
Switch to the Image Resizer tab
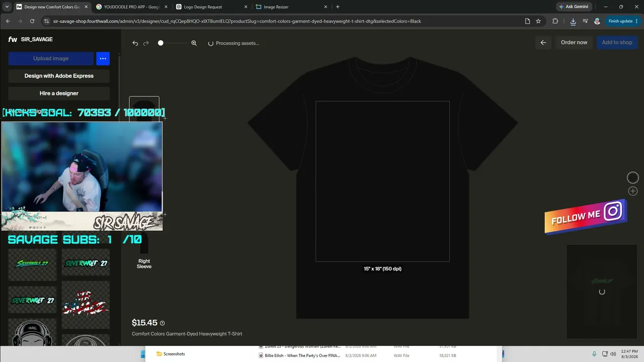click(291, 7)
